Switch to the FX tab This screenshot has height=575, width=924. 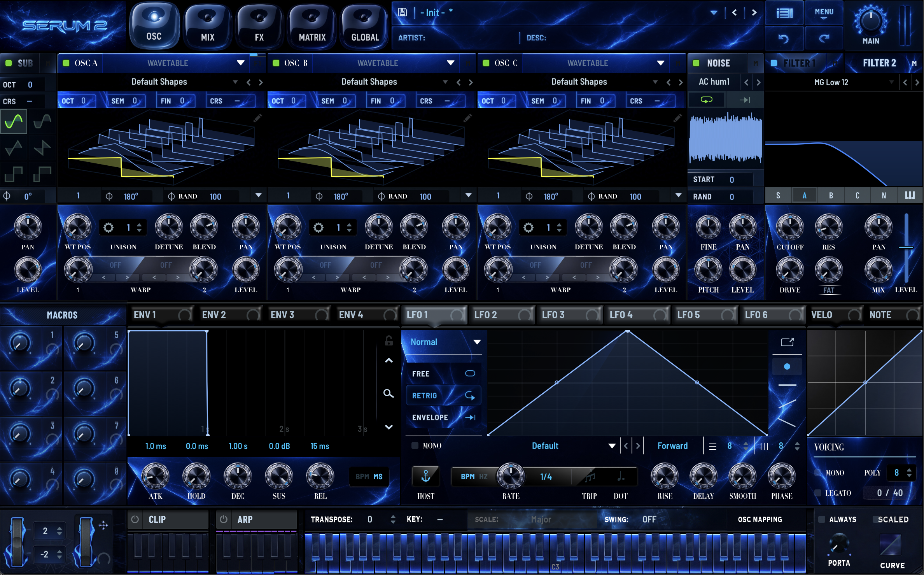259,26
